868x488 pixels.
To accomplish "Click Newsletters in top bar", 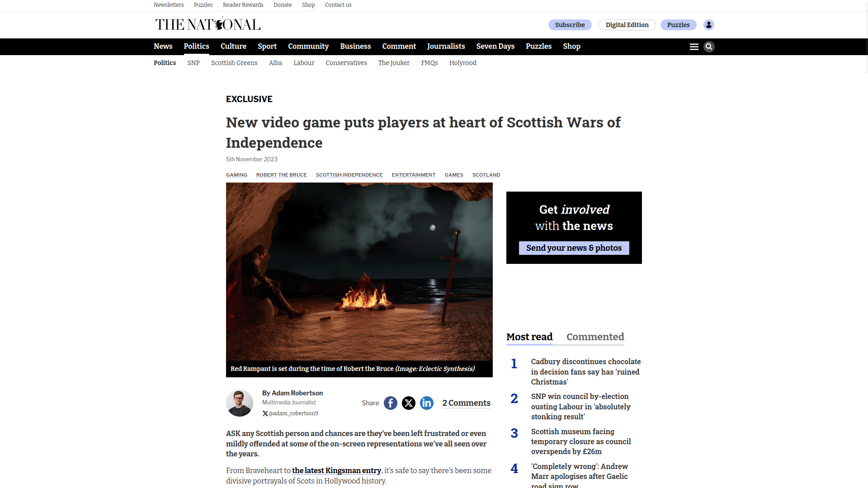I will click(169, 5).
